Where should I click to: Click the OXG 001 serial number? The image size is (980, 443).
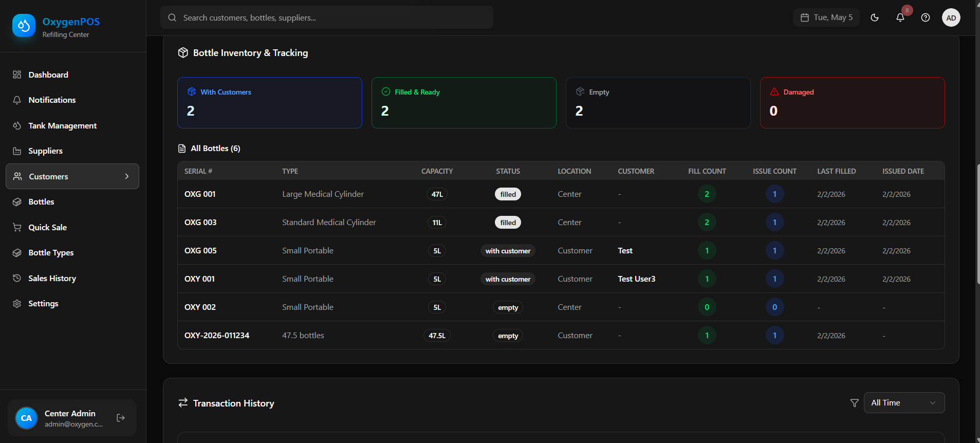pyautogui.click(x=200, y=194)
